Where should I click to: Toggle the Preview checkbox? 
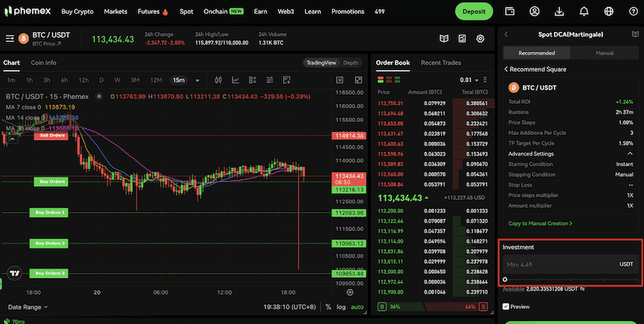[506, 306]
